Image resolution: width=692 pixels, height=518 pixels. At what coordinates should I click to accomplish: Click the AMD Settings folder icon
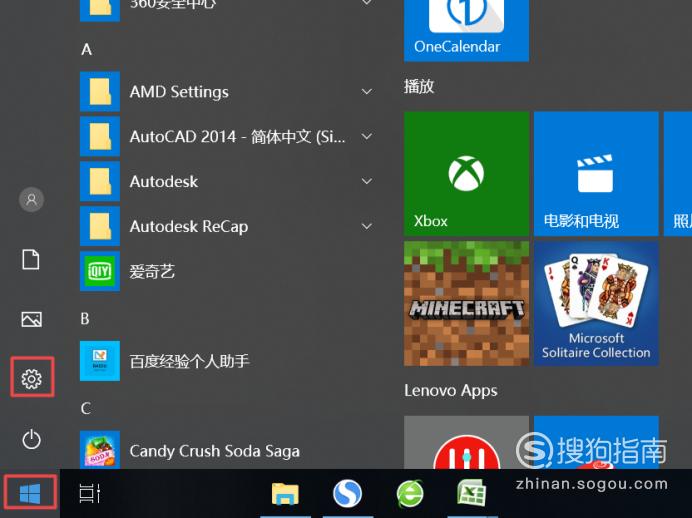coord(100,91)
